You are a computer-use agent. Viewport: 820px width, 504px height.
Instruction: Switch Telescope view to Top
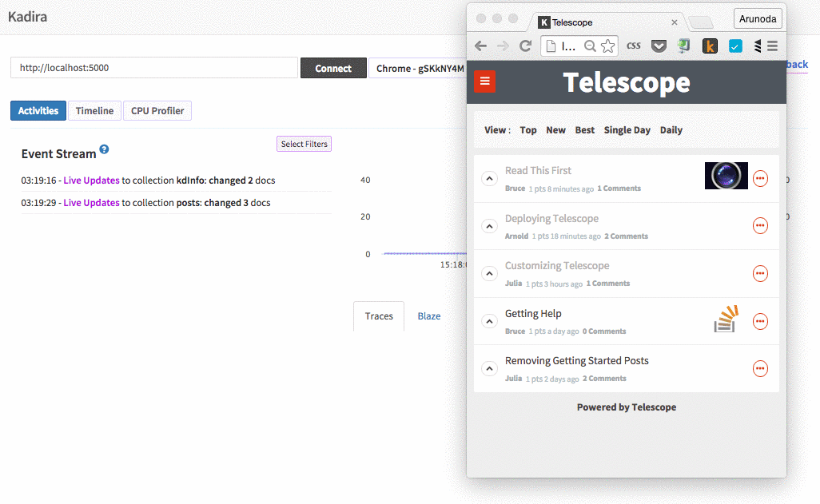pos(527,130)
